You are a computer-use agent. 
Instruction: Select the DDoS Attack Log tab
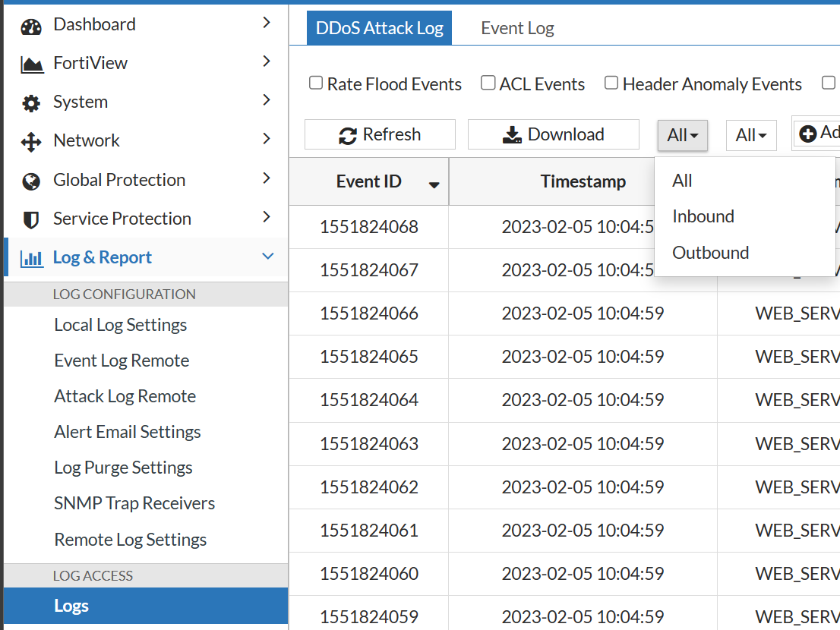point(379,27)
